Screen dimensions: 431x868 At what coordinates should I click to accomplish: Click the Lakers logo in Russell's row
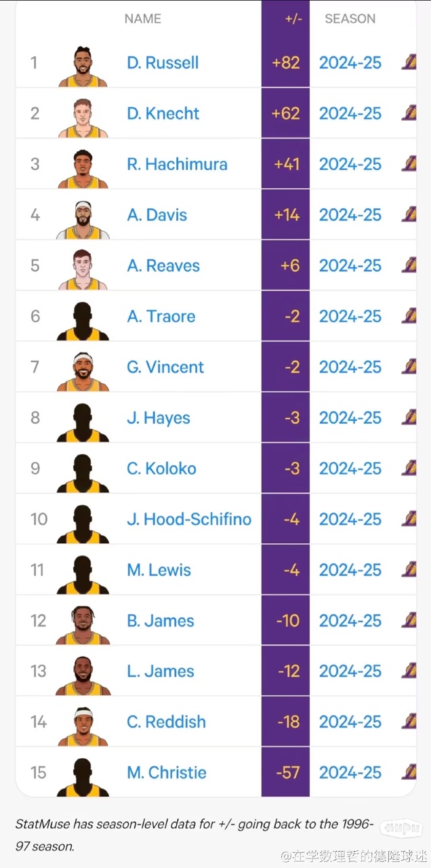pyautogui.click(x=409, y=63)
